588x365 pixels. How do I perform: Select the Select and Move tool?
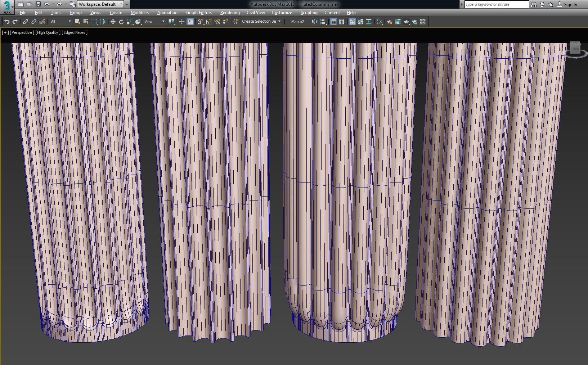click(113, 22)
